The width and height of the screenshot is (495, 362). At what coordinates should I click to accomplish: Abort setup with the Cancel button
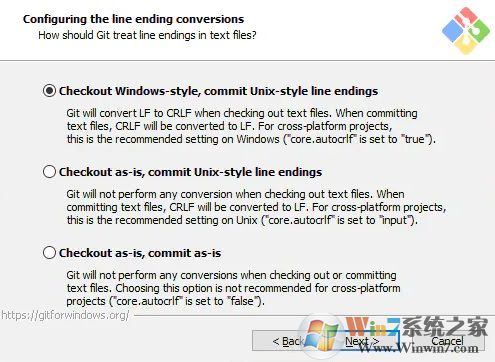[x=447, y=341]
